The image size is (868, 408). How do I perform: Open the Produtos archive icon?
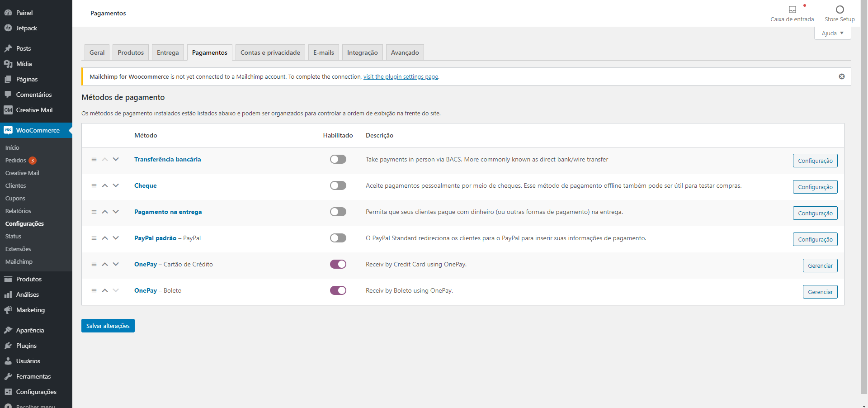click(8, 279)
